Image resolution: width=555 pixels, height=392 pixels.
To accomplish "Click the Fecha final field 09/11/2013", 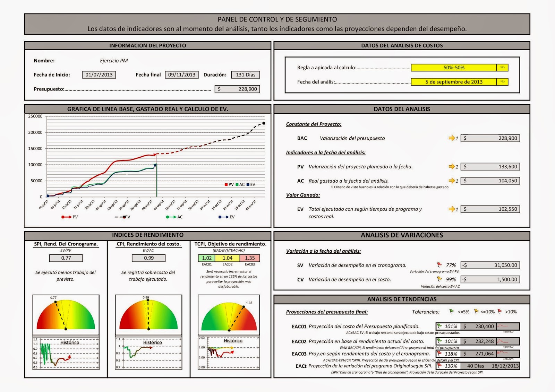I will tap(182, 75).
